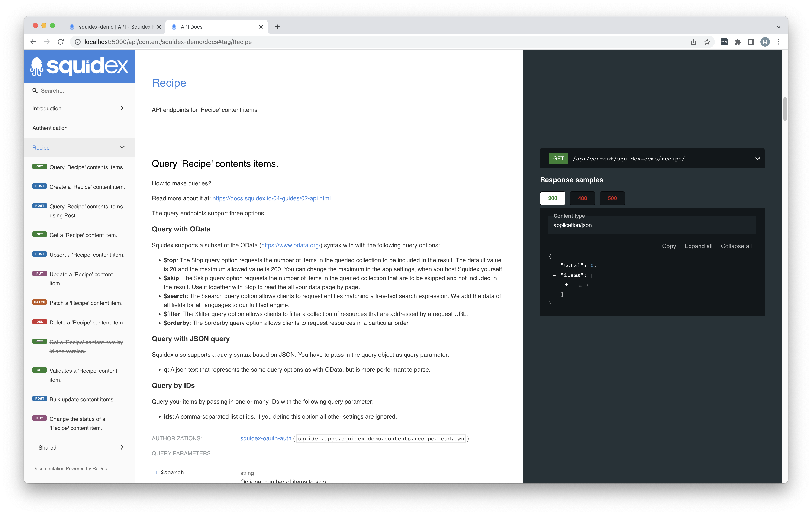
Task: Select the 200 response sample tab
Action: tap(552, 198)
